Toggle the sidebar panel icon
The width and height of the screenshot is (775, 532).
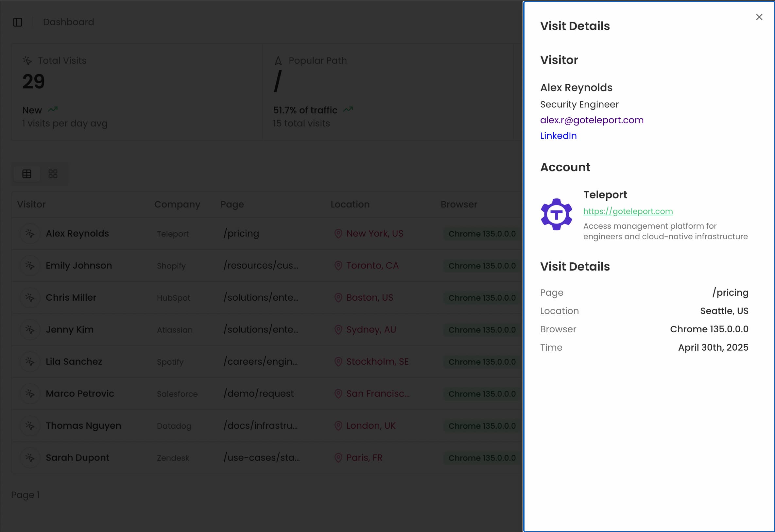tap(18, 22)
